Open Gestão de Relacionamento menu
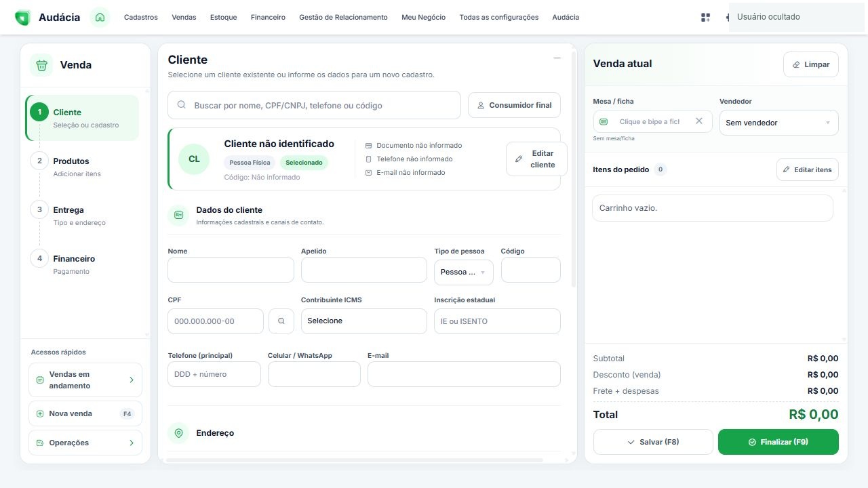 343,18
